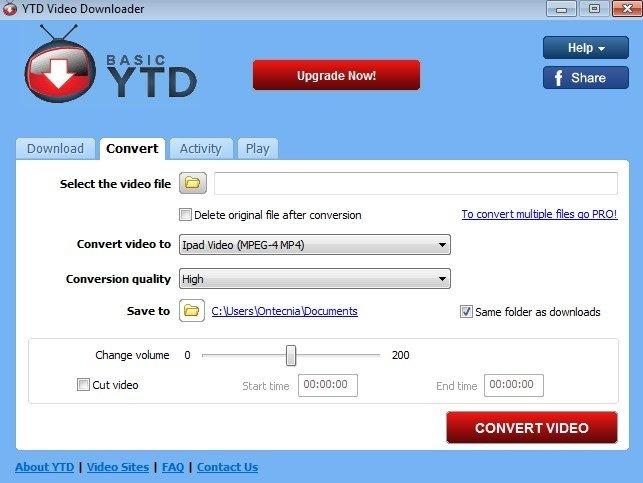
Task: Open folder browser for selecting video file
Action: tap(191, 183)
